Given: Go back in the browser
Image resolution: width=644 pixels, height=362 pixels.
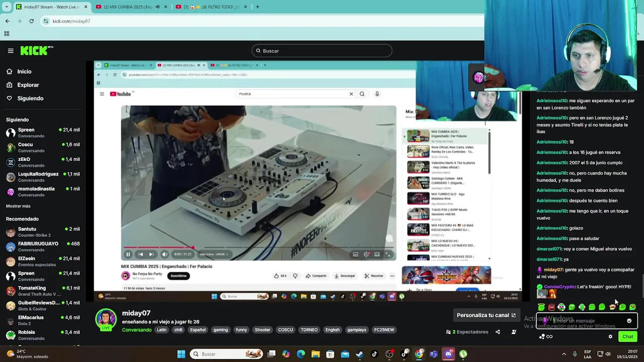Looking at the screenshot, I should click(x=8, y=21).
